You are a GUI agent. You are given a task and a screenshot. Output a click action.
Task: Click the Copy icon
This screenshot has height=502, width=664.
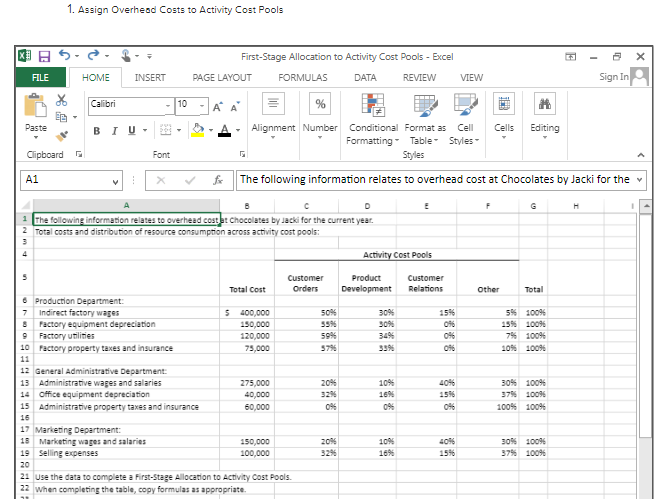(61, 117)
